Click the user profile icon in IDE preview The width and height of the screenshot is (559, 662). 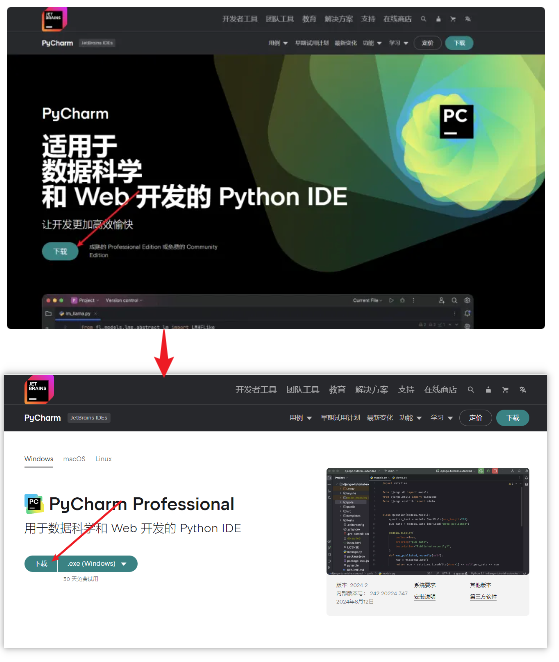coord(441,300)
